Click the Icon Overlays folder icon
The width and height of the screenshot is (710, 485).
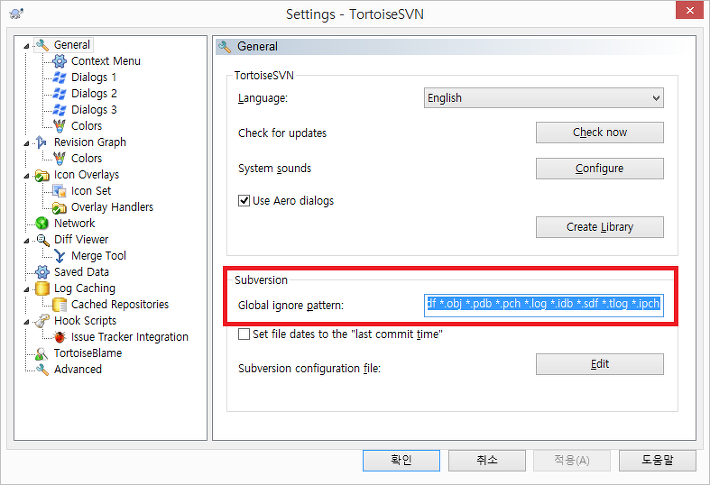pos(42,175)
